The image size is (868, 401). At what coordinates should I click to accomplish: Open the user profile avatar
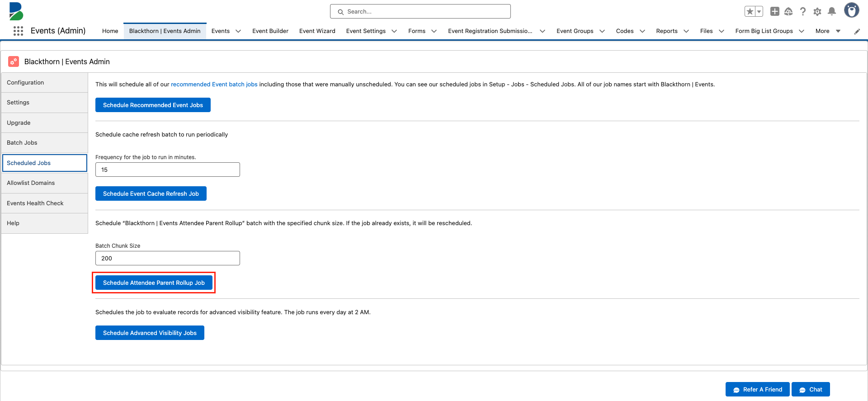tap(852, 10)
